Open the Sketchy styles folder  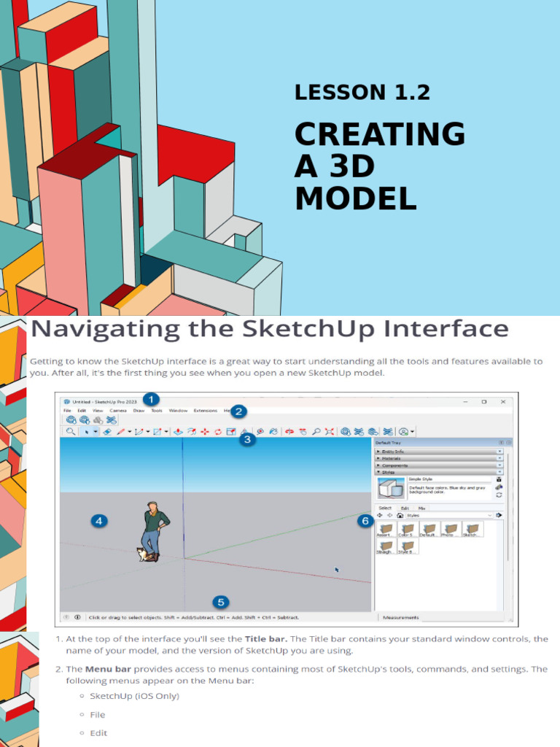pos(472,530)
